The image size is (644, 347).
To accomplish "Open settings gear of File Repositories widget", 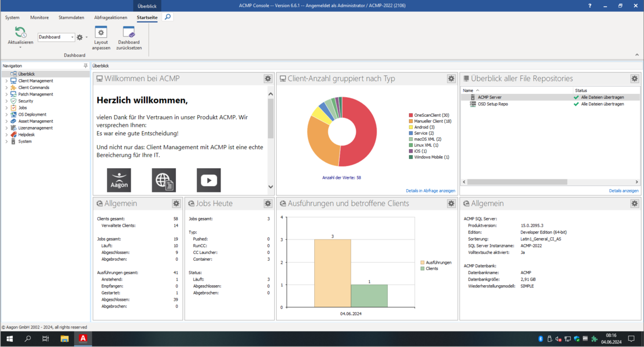I will pyautogui.click(x=634, y=79).
